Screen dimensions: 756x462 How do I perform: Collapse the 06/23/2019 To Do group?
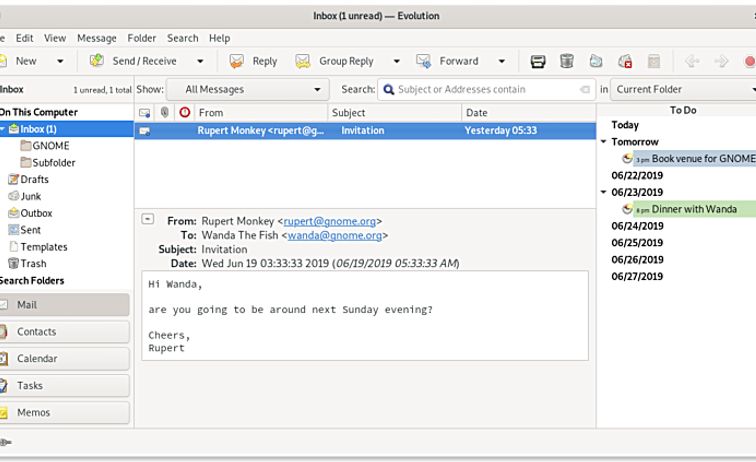tap(604, 192)
